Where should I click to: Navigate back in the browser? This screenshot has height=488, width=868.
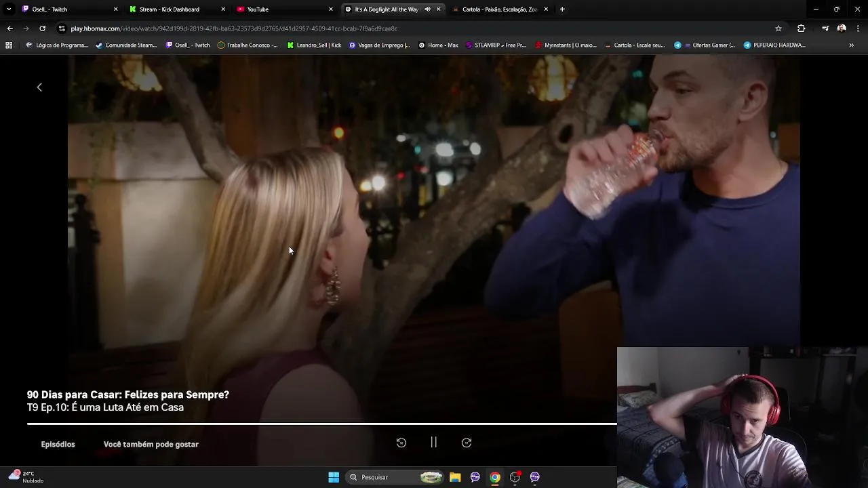pyautogui.click(x=9, y=28)
